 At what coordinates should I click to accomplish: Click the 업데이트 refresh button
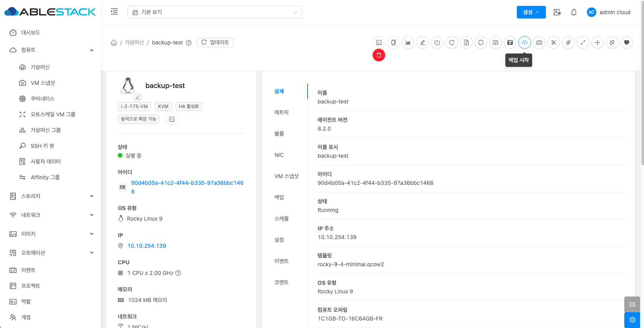tap(215, 42)
